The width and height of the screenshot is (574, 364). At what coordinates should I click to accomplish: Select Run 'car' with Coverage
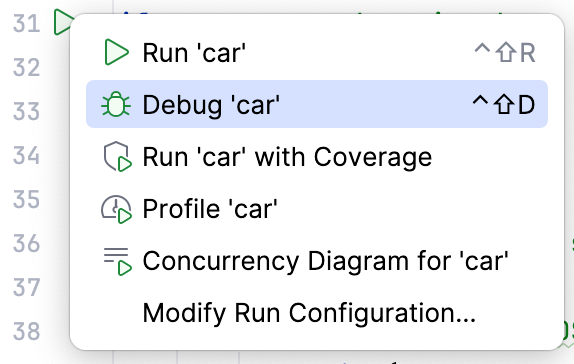click(x=317, y=157)
